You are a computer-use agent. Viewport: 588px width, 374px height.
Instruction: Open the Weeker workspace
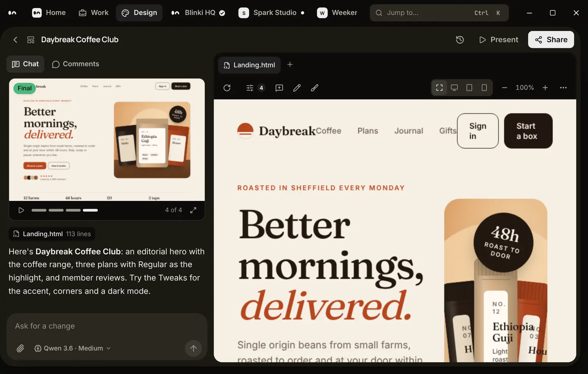[x=337, y=13]
